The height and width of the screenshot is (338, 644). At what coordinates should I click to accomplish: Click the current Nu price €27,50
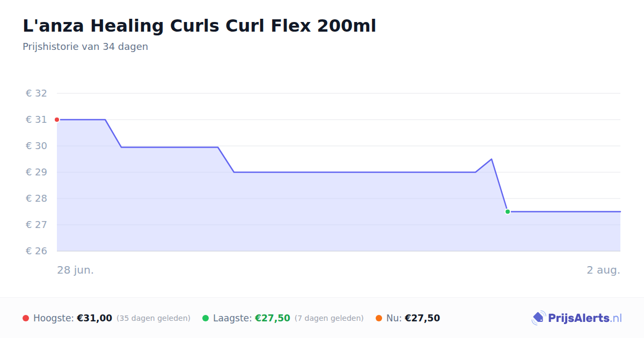coord(422,318)
